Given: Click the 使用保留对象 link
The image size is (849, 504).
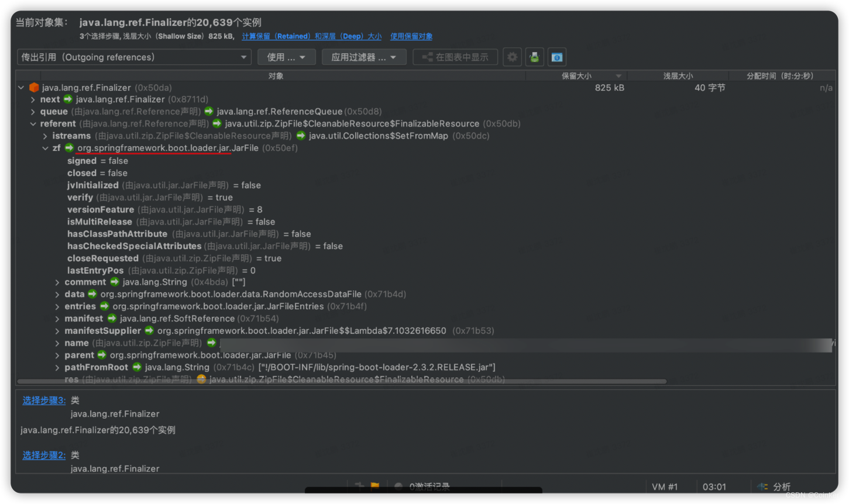Looking at the screenshot, I should 411,36.
